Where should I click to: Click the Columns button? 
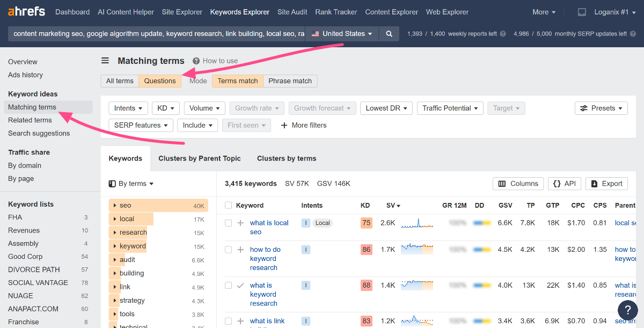click(518, 184)
